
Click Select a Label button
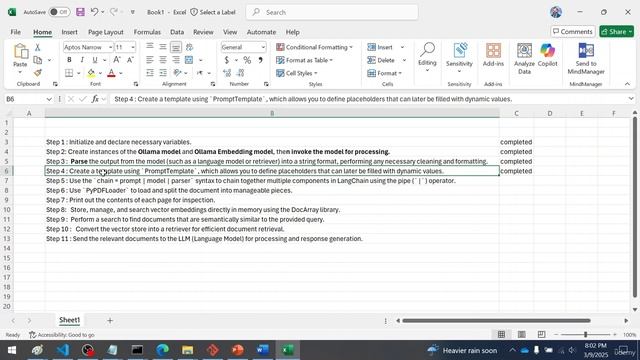click(213, 12)
